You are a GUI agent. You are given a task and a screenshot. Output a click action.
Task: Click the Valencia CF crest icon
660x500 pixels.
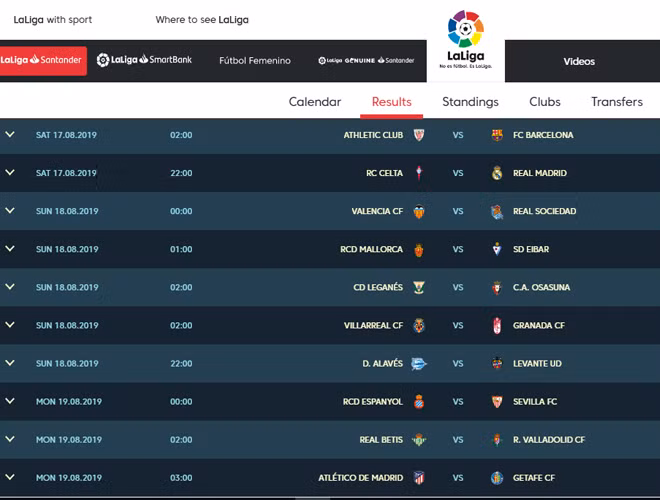419,211
